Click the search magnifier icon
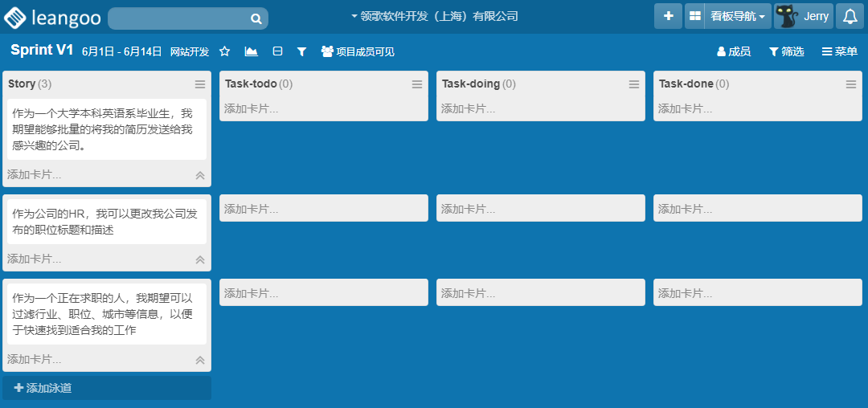The height and width of the screenshot is (408, 868). (256, 18)
